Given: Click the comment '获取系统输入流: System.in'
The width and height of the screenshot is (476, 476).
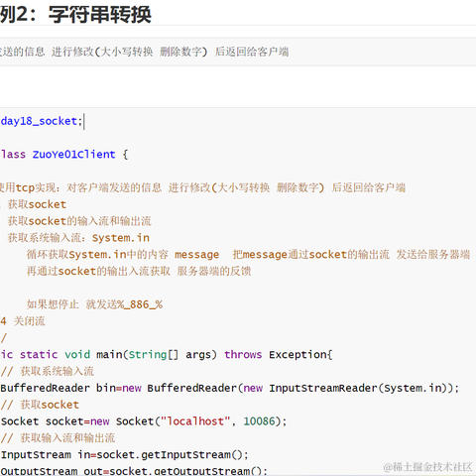Looking at the screenshot, I should pos(78,238).
